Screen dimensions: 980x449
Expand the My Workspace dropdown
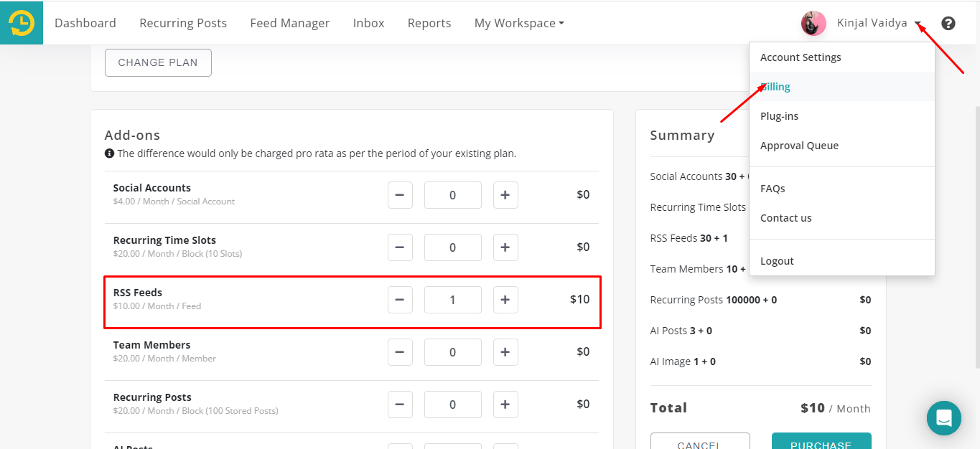tap(519, 24)
